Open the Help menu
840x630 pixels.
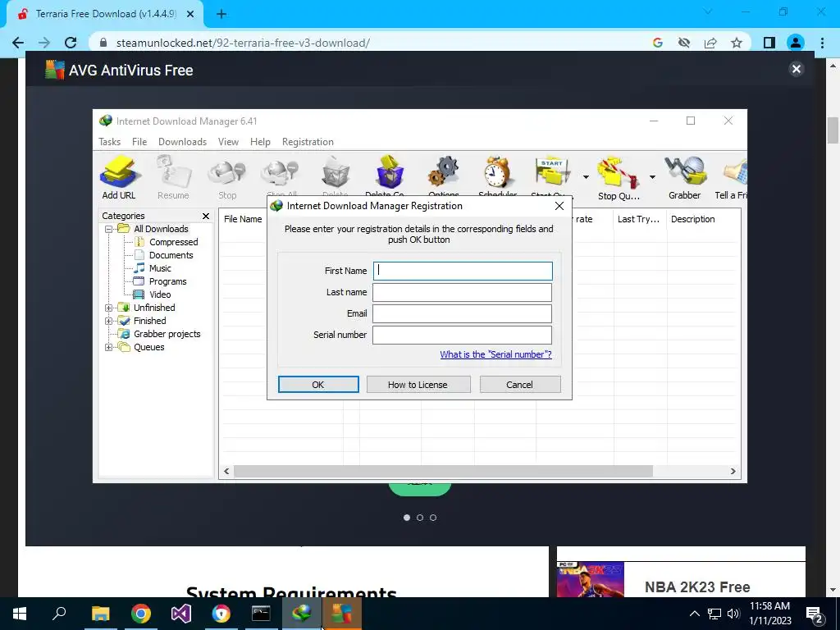click(260, 142)
